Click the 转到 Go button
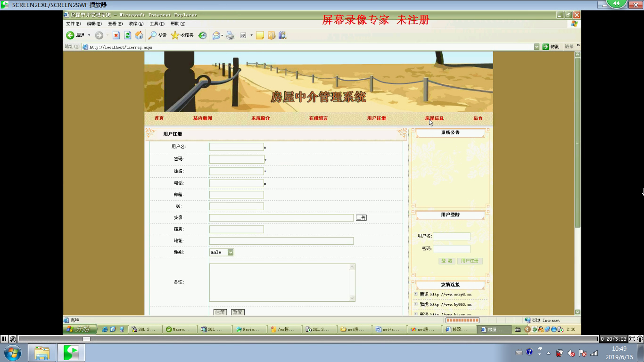Screen dimensions: 644x362 coord(551,47)
